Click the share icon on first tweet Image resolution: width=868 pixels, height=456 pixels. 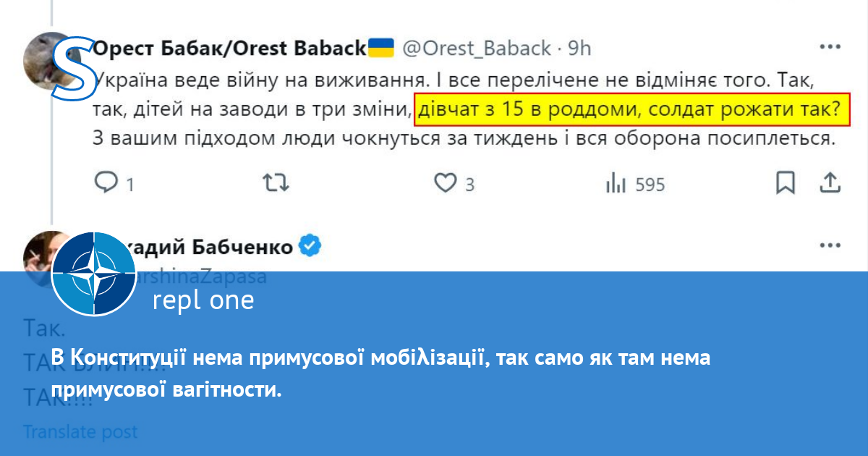[830, 183]
